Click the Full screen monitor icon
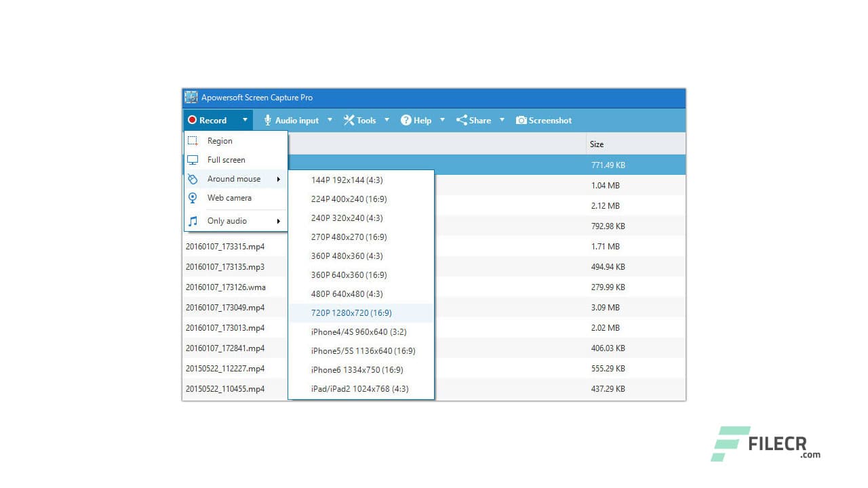The height and width of the screenshot is (488, 868). [192, 160]
